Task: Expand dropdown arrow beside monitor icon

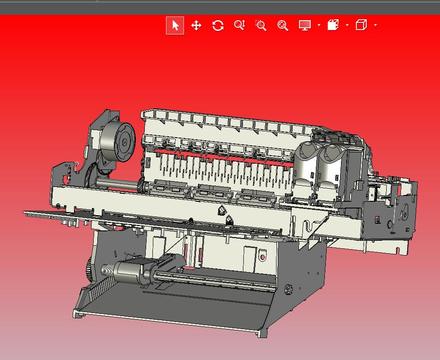Action: click(x=319, y=25)
